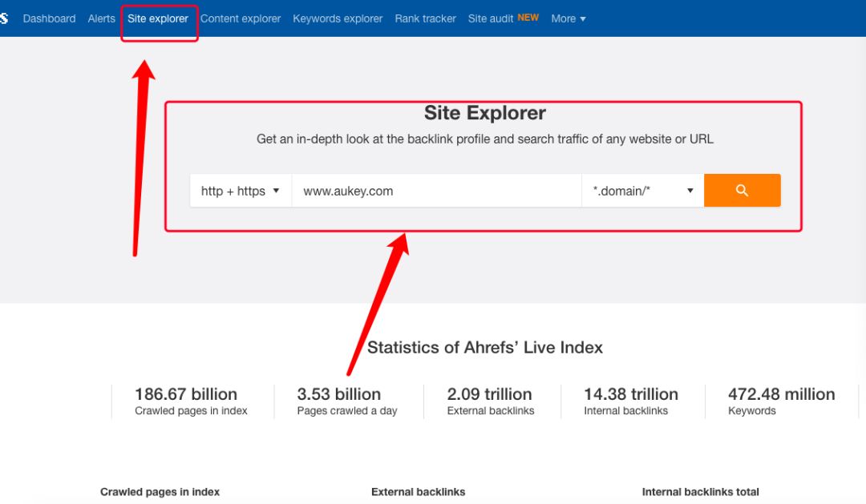Screen dimensions: 866x504
Task: Click the URL field containing www.aukey.com
Action: point(436,191)
